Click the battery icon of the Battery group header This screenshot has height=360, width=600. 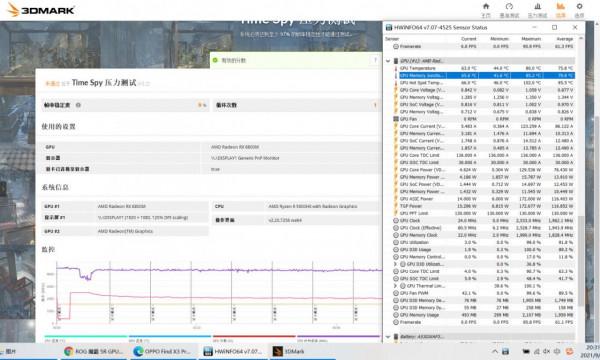click(x=396, y=337)
